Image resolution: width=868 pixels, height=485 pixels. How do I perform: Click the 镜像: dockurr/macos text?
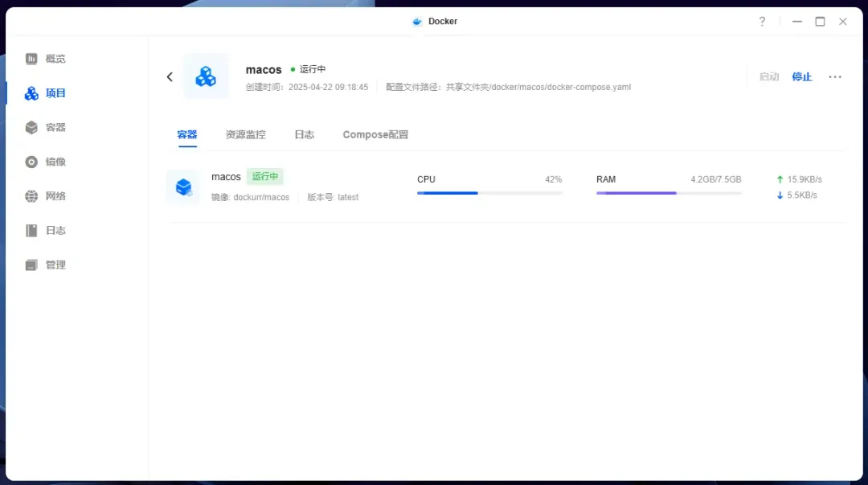pos(250,197)
